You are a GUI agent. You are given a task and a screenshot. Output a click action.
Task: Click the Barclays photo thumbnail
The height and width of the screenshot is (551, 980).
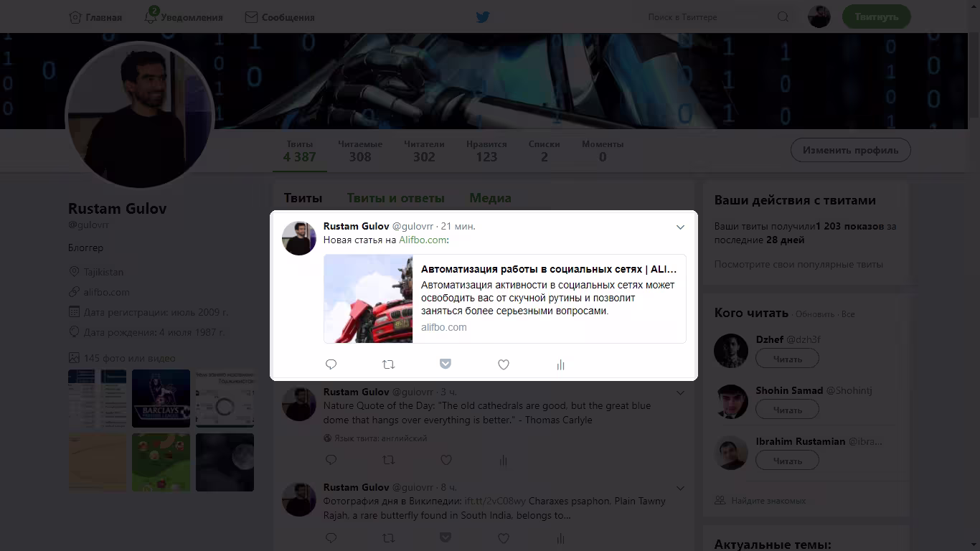[x=161, y=398]
